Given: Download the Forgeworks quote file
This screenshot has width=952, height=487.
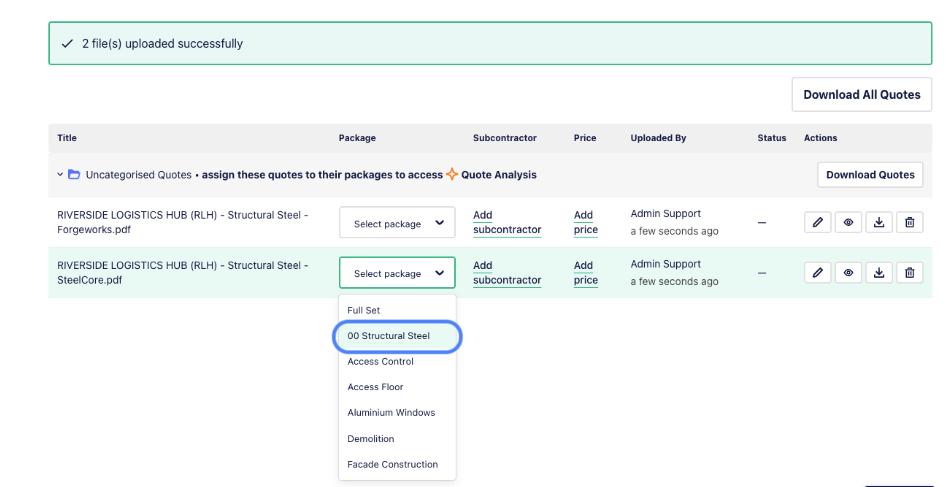Looking at the screenshot, I should [879, 222].
